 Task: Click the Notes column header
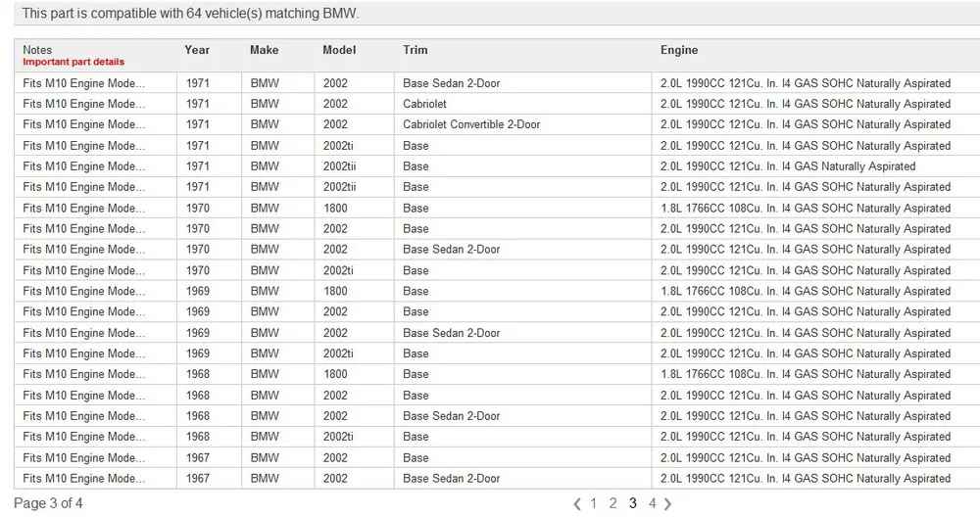click(x=37, y=50)
